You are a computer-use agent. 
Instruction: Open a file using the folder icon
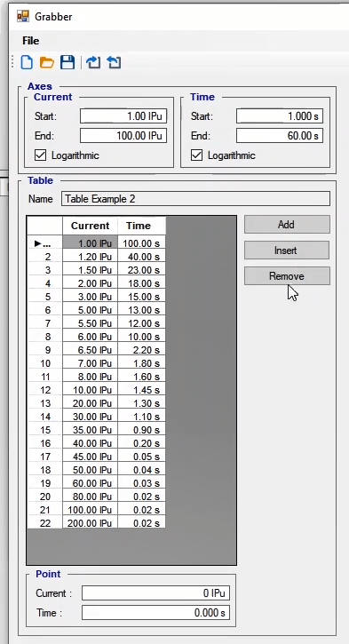point(47,62)
